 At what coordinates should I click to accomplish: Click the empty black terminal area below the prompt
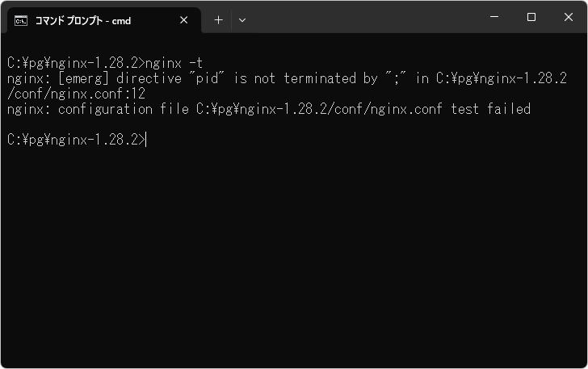[291, 258]
